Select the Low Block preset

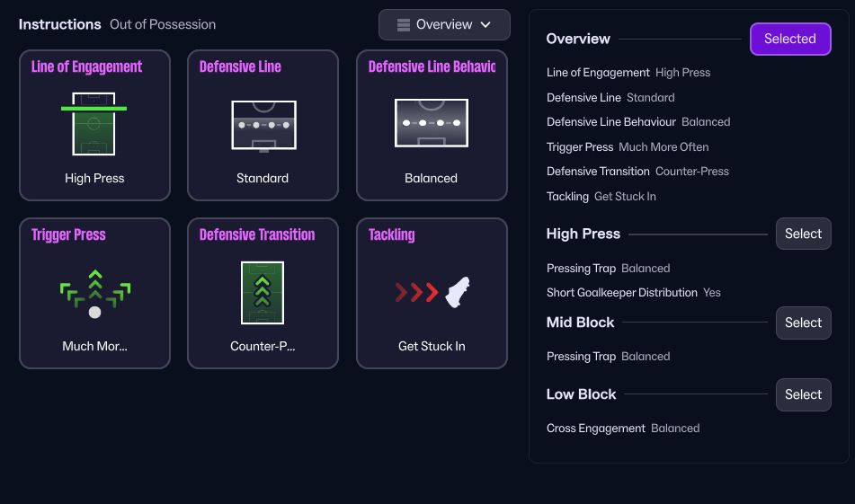tap(803, 394)
